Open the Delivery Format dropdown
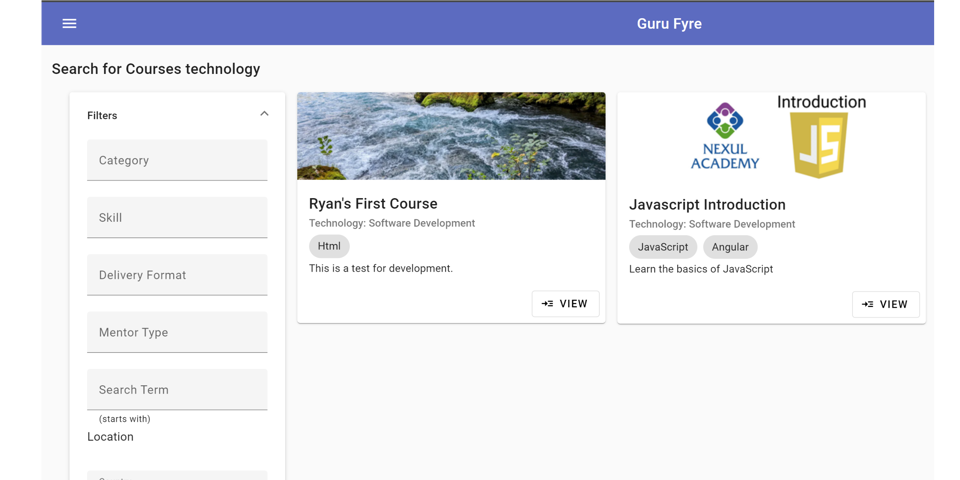960x480 pixels. coord(177,275)
